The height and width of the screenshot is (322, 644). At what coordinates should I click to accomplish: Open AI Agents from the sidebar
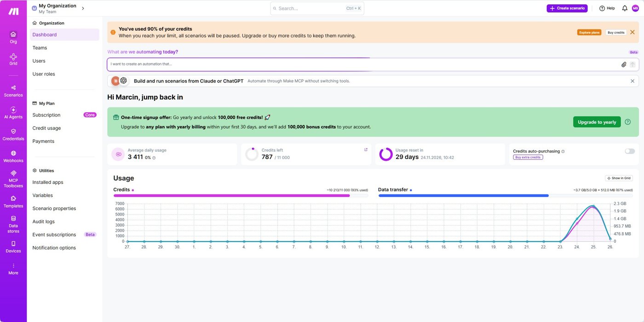point(13,113)
